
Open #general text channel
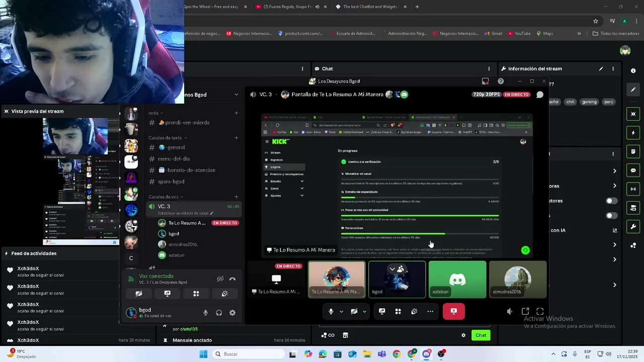(193, 147)
